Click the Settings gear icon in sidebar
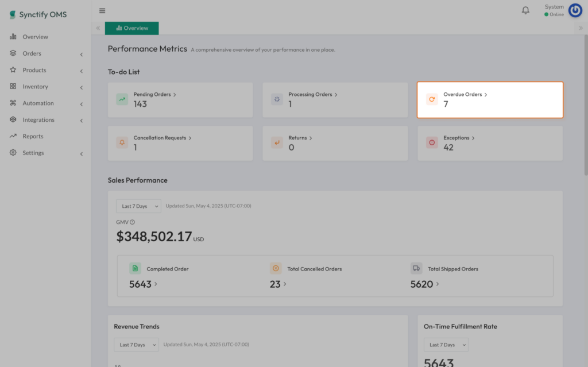Viewport: 588px width, 367px height. (13, 152)
